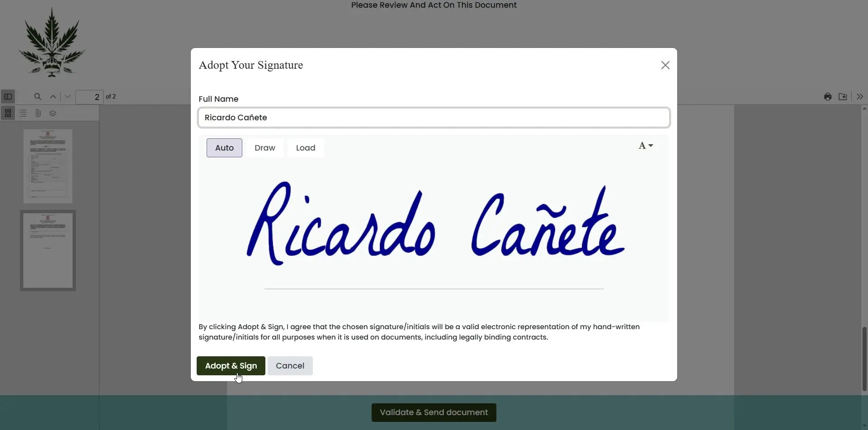The width and height of the screenshot is (868, 430).
Task: Toggle the PDF sidebar panel icon
Action: click(x=8, y=97)
